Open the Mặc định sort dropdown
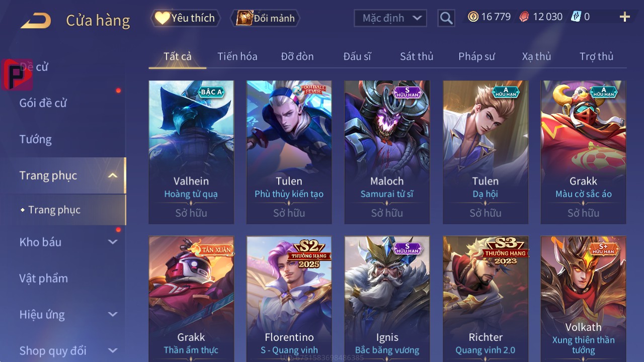The width and height of the screenshot is (644, 362). pos(390,18)
